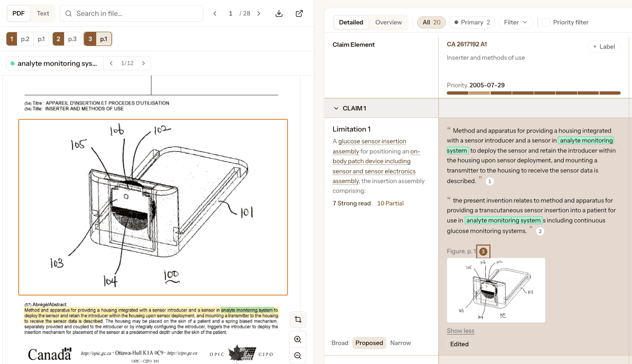
Task: Click the search magnifier icon
Action: pyautogui.click(x=68, y=13)
